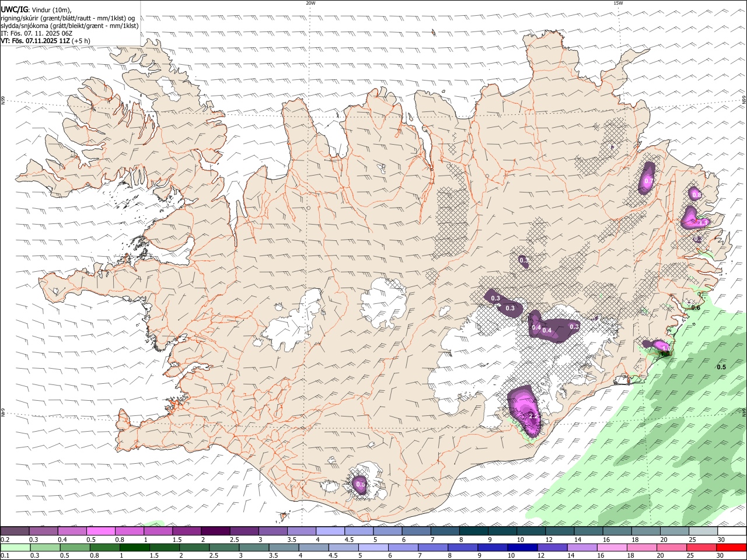The width and height of the screenshot is (747, 560).
Task: Click the white 30 swatch in upper legend
Action: [x=732, y=531]
